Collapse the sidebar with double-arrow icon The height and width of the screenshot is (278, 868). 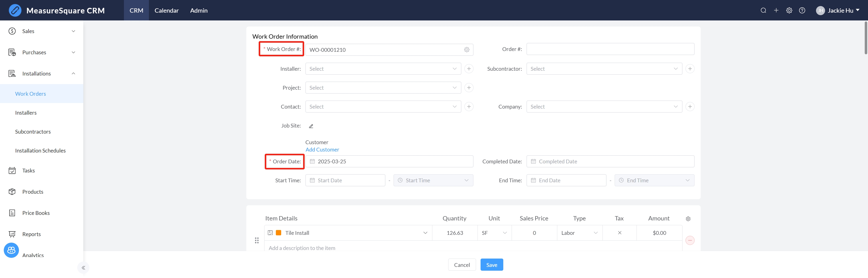(x=83, y=268)
